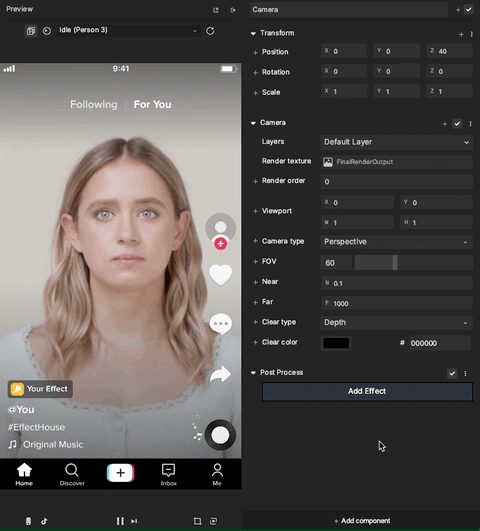Click the FOV slider handle
This screenshot has width=480, height=531.
395,263
